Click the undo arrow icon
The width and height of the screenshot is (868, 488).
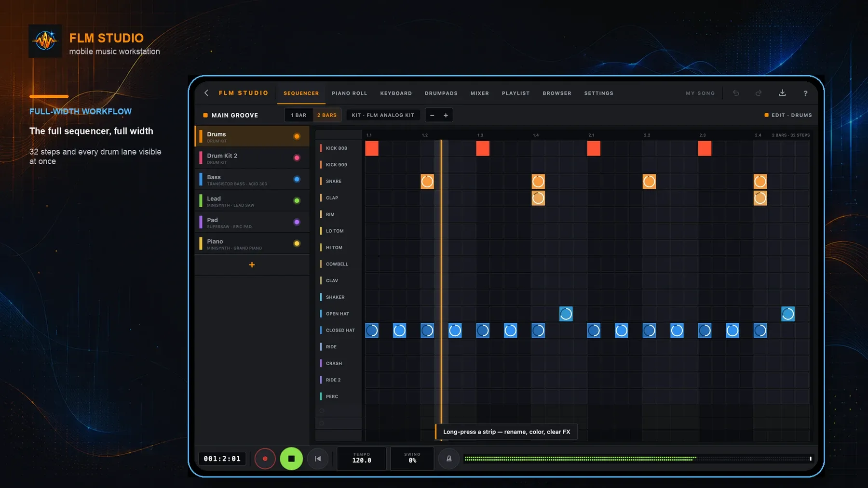pyautogui.click(x=736, y=93)
